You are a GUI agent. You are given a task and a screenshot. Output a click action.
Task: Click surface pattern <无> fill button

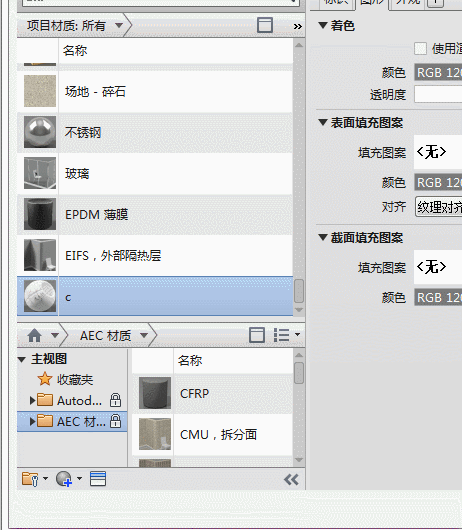(x=438, y=152)
